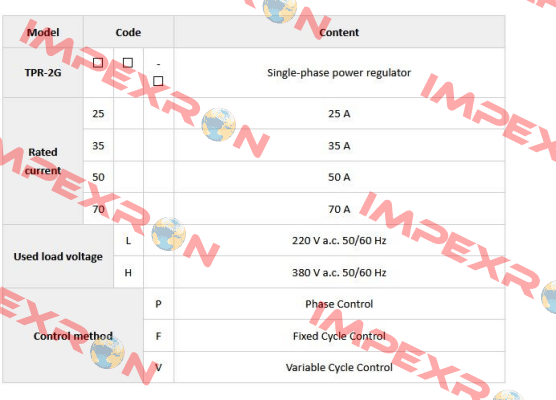Click 380 V a.c. 50/60 Hz cell

click(339, 272)
